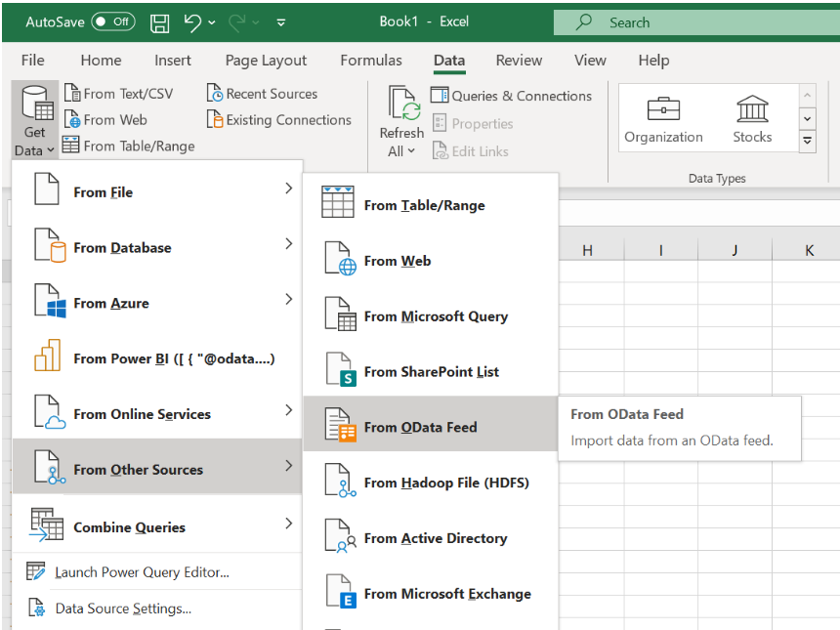The width and height of the screenshot is (840, 630).
Task: Click the Refresh All icon
Action: coord(402,104)
